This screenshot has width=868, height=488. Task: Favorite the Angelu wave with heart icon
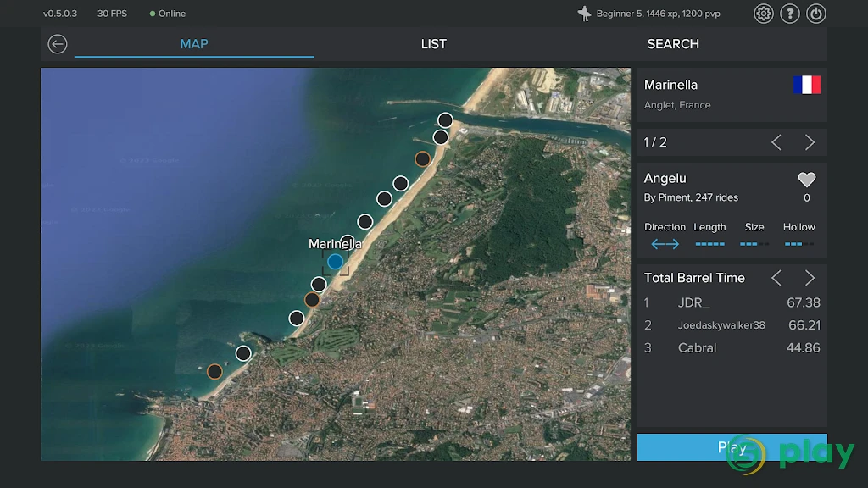[x=807, y=180]
